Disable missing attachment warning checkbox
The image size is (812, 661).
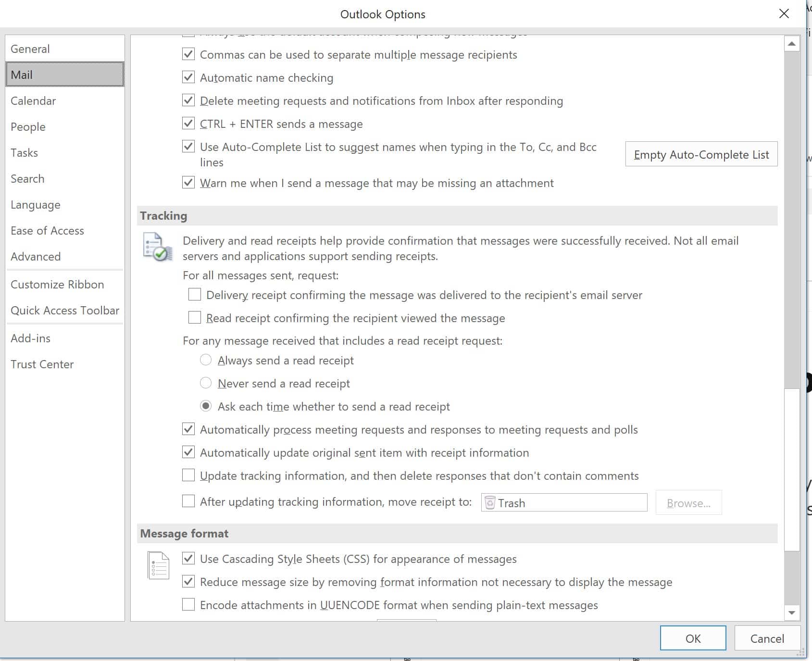tap(188, 183)
